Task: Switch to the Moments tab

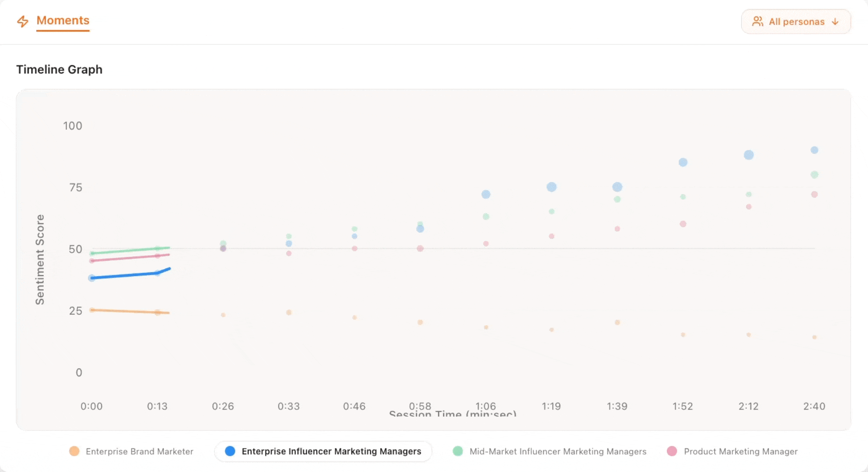Action: [63, 21]
